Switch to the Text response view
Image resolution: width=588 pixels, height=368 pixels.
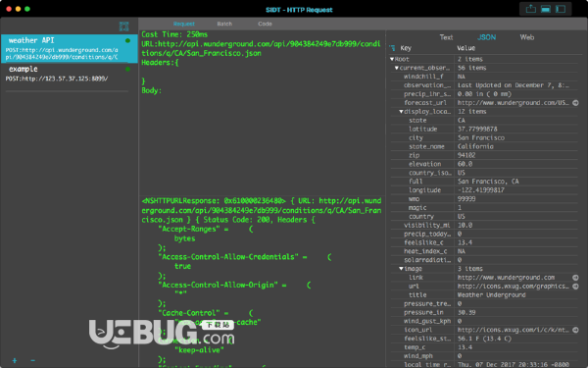(446, 37)
